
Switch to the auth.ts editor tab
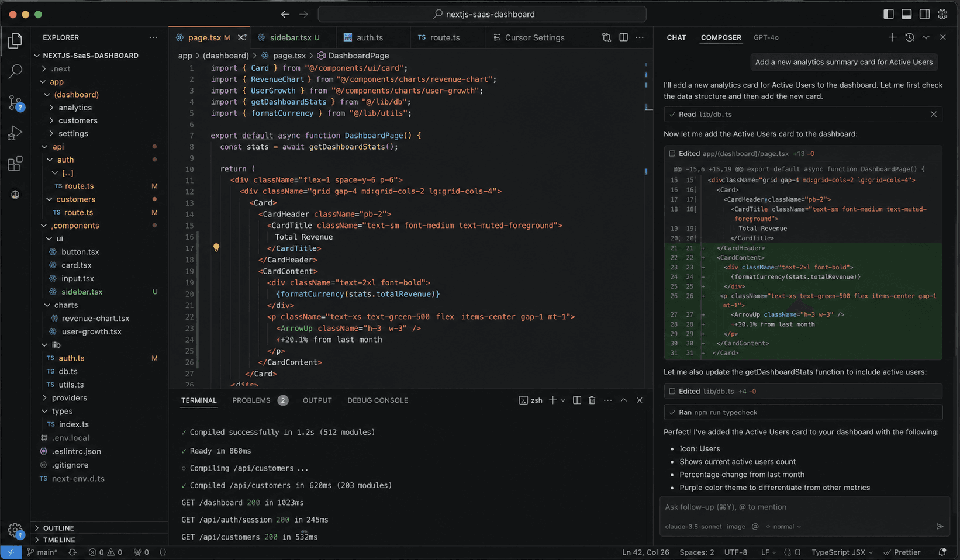click(x=370, y=37)
